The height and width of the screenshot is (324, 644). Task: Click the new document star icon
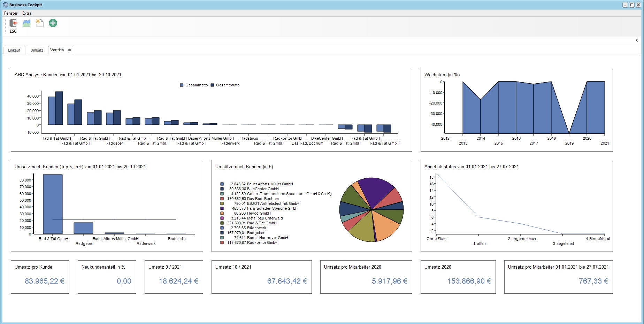pyautogui.click(x=40, y=23)
